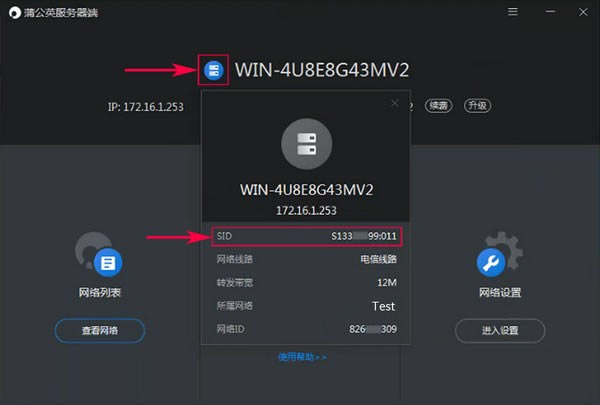This screenshot has height=405, width=600.
Task: Open the 使用帮助 help link
Action: click(x=302, y=357)
